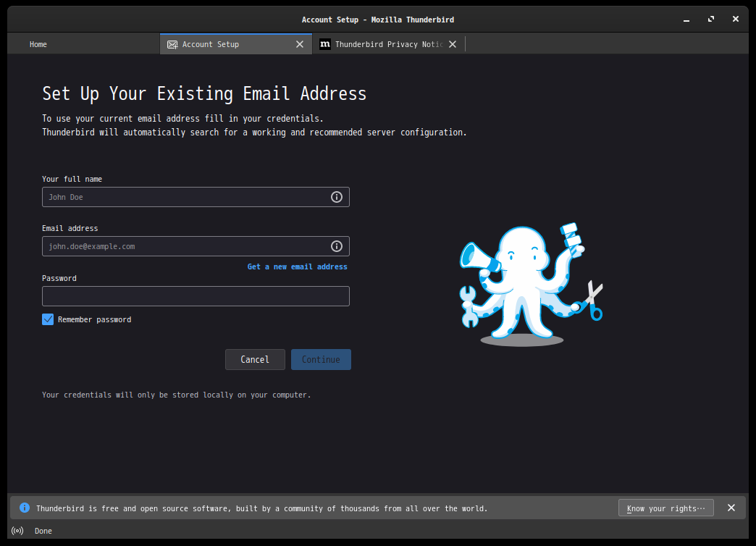Switch to the Home tab
Viewport: 756px width, 546px height.
(83, 44)
